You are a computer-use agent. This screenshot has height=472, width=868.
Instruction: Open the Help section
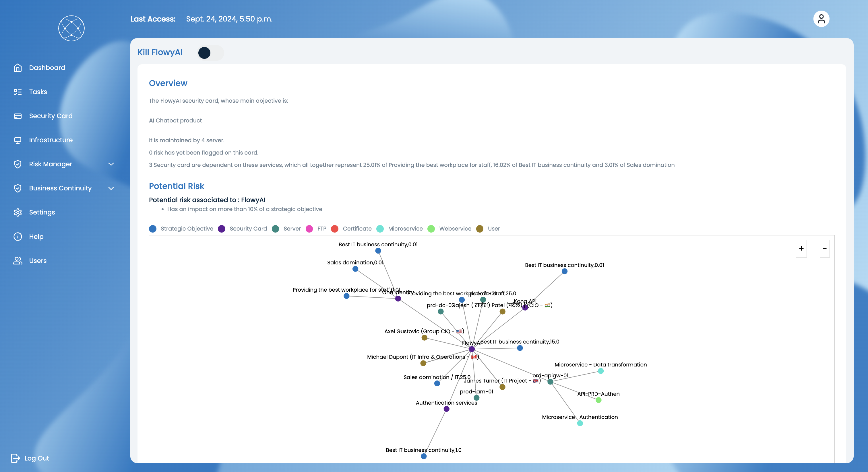[36, 237]
